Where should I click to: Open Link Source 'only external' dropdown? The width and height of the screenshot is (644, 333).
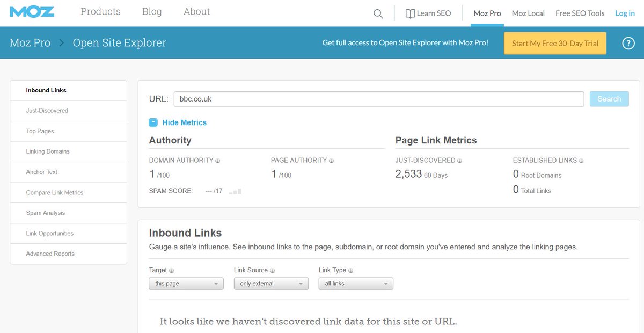click(271, 284)
